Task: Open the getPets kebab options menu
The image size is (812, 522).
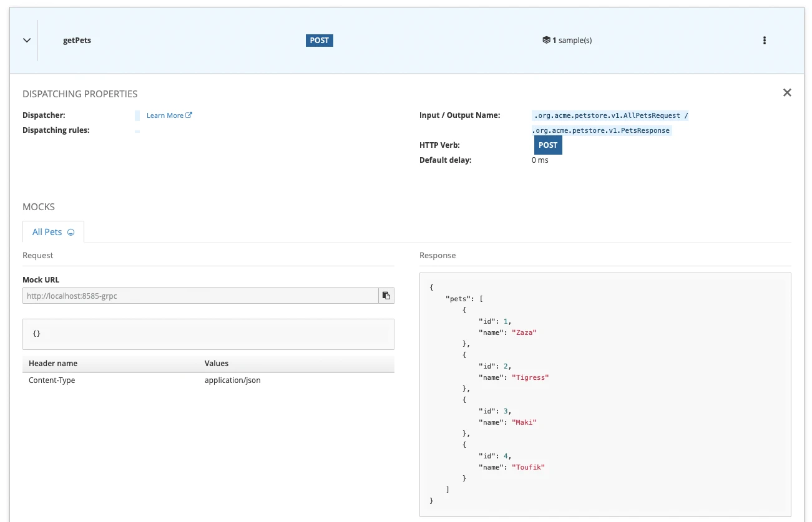Action: [x=764, y=41]
